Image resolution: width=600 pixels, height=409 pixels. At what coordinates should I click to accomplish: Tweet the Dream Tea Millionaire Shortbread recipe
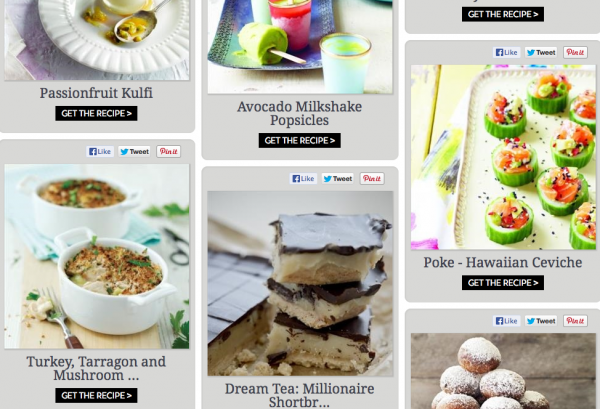click(x=338, y=179)
